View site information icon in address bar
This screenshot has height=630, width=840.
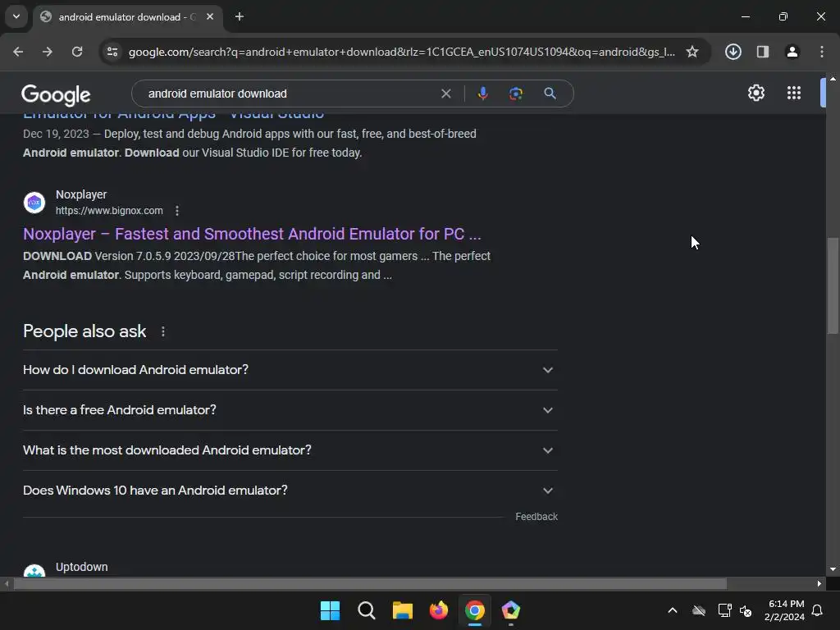112,52
